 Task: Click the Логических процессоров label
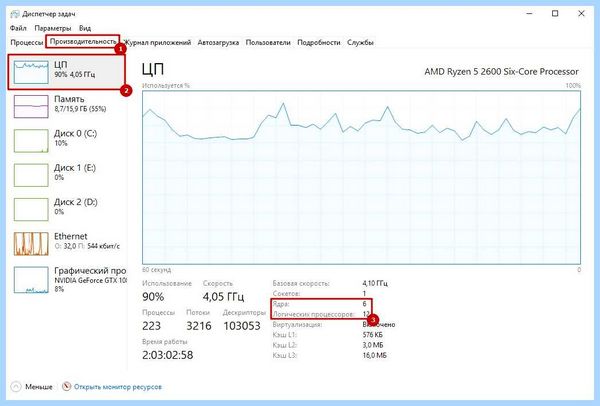coord(313,314)
